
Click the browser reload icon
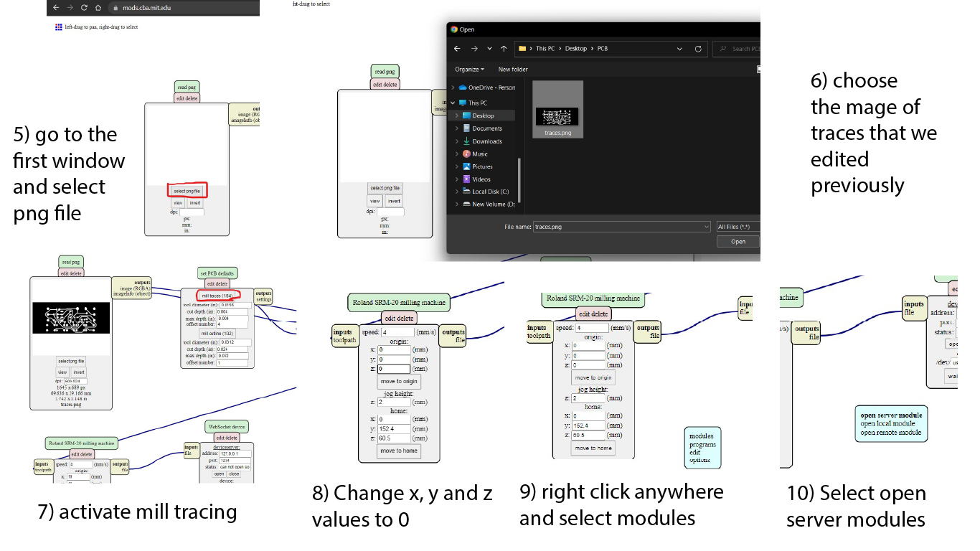pos(84,8)
